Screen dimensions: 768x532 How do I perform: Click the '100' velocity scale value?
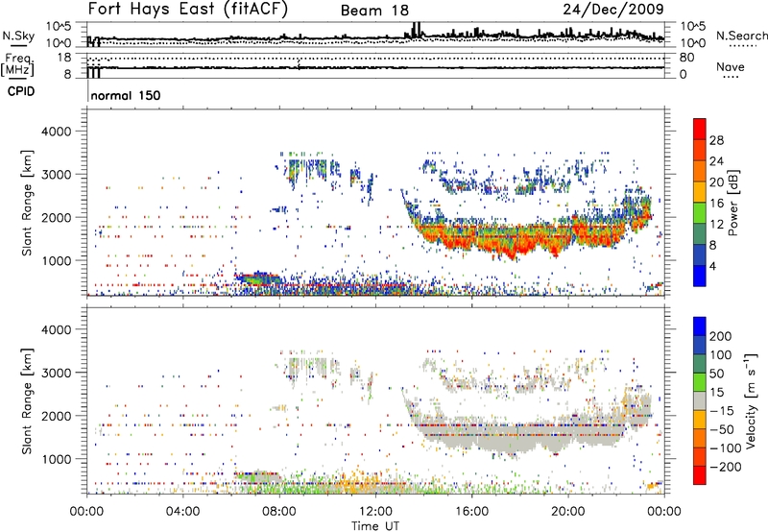pos(721,354)
